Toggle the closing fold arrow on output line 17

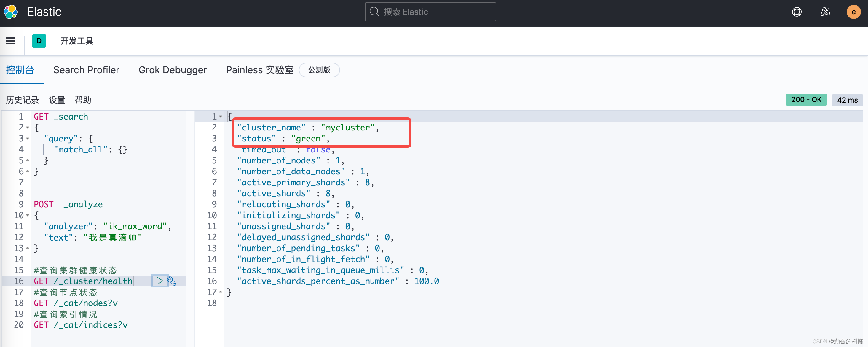pyautogui.click(x=220, y=292)
